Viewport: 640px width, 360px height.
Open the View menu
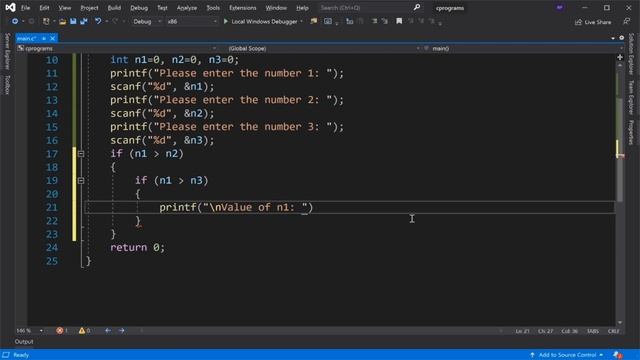click(x=64, y=8)
